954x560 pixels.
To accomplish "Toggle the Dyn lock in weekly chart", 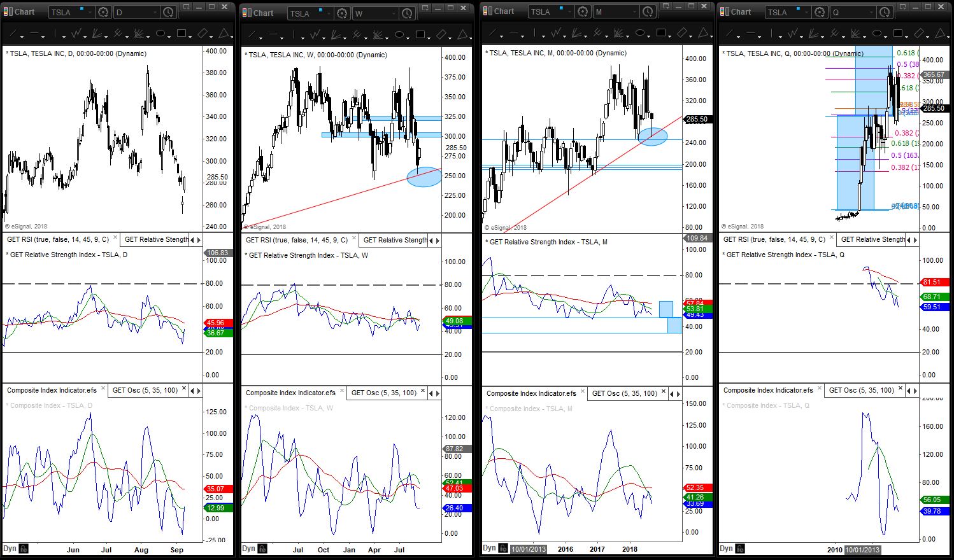I will click(x=262, y=549).
